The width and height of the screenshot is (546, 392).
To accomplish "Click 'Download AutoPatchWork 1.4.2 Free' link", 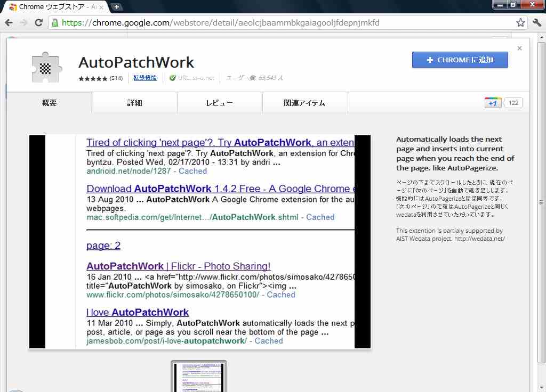I will pos(220,189).
